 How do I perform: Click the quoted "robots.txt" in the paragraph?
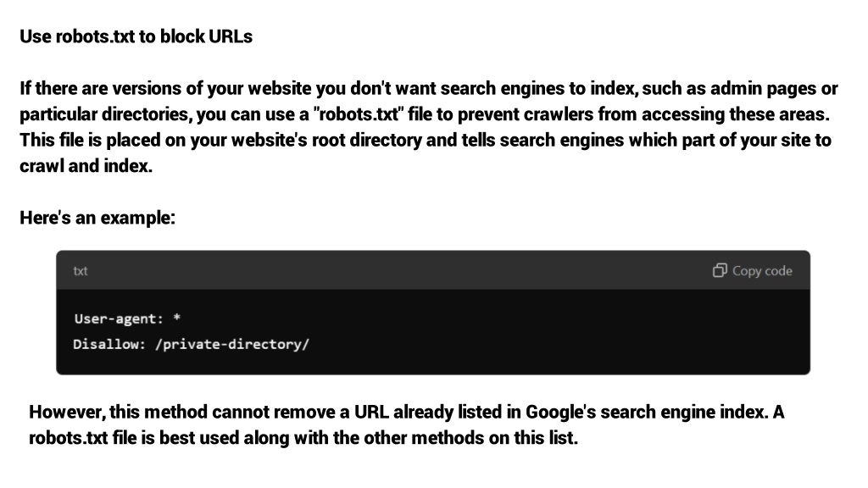[359, 114]
